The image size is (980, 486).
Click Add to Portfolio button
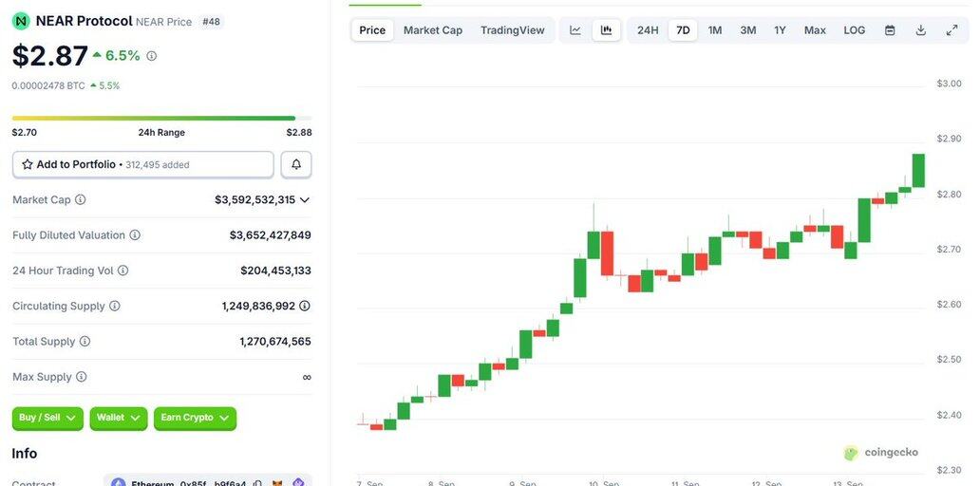tap(142, 164)
